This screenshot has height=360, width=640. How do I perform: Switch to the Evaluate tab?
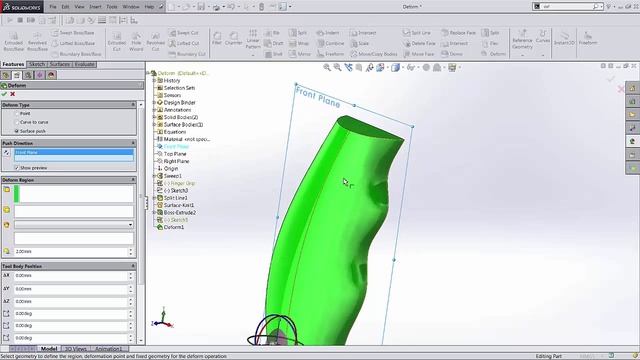(x=84, y=64)
